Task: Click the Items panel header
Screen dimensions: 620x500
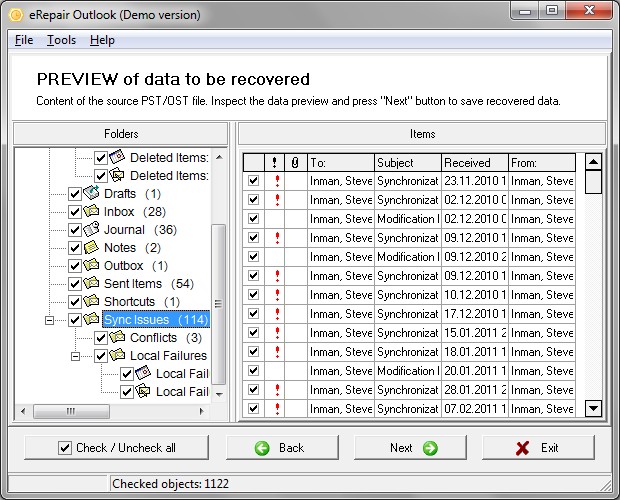Action: point(422,134)
